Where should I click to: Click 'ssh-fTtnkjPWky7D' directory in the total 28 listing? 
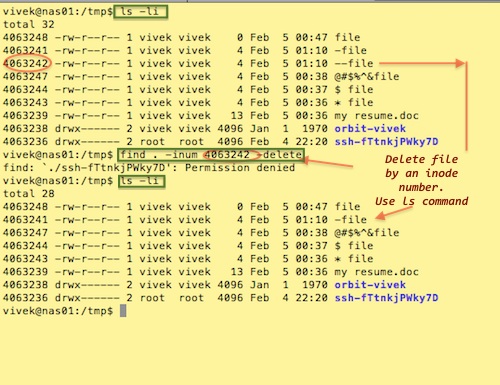coord(386,298)
